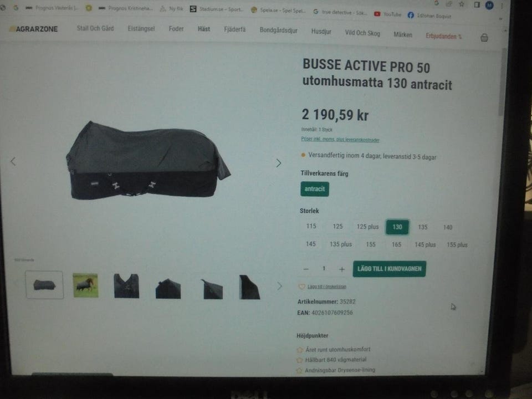This screenshot has width=532, height=399.
Task: Open the Chrome three-dot menu
Action: coord(502,6)
